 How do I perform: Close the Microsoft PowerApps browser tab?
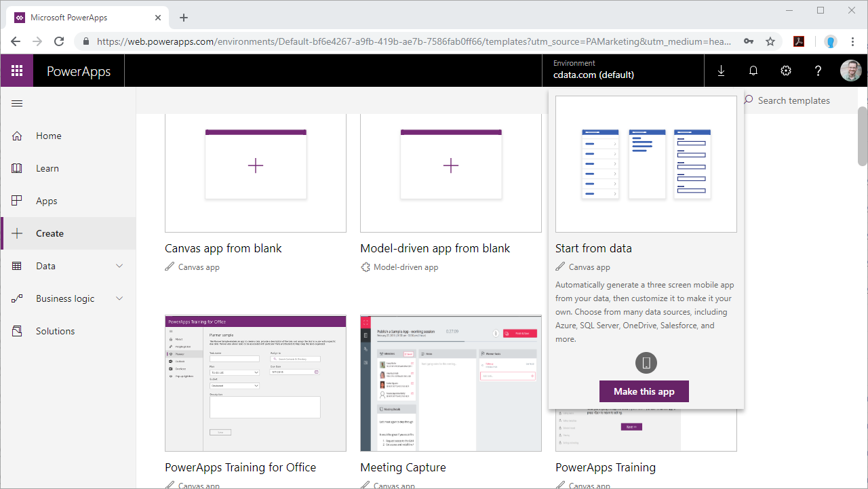point(159,18)
